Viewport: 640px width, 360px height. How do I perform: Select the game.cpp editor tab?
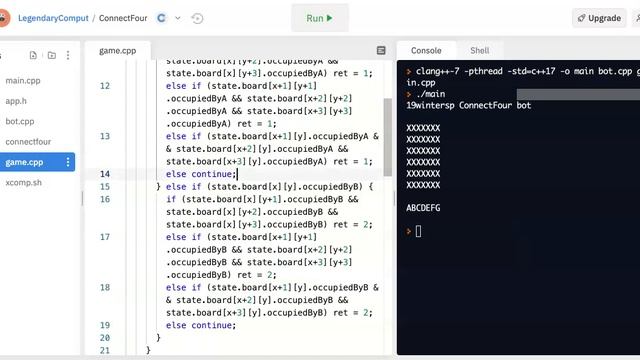[118, 51]
